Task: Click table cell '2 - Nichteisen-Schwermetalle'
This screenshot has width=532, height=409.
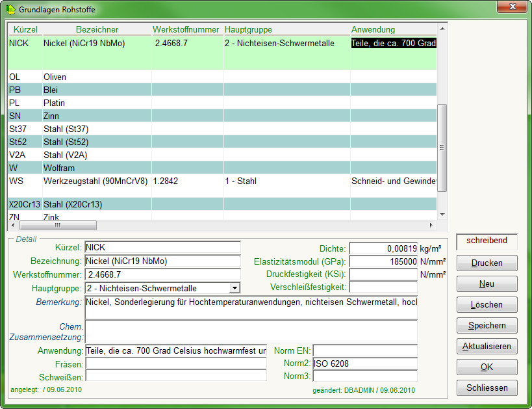Action: coord(286,53)
